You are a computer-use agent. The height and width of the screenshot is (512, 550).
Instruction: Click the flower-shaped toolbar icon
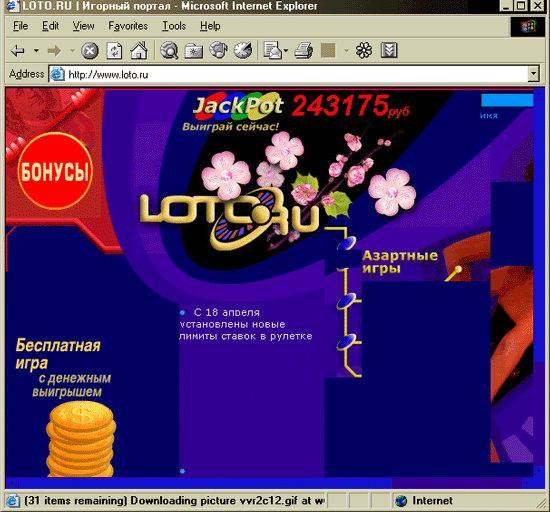(364, 50)
